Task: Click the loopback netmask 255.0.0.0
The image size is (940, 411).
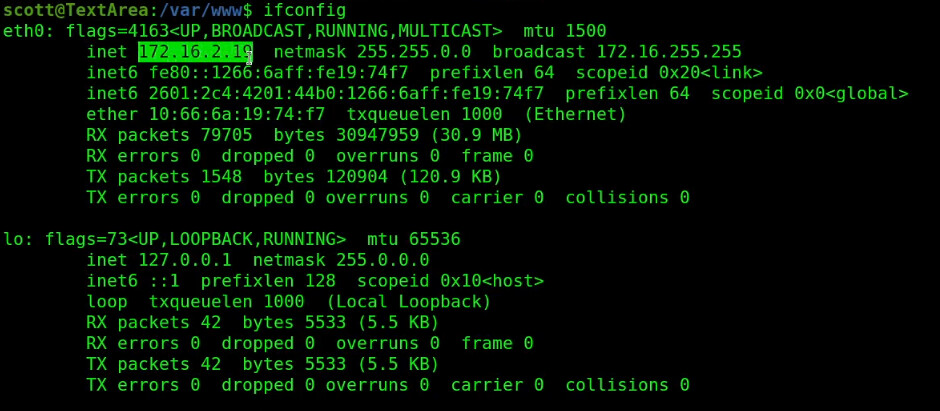Action: 383,260
